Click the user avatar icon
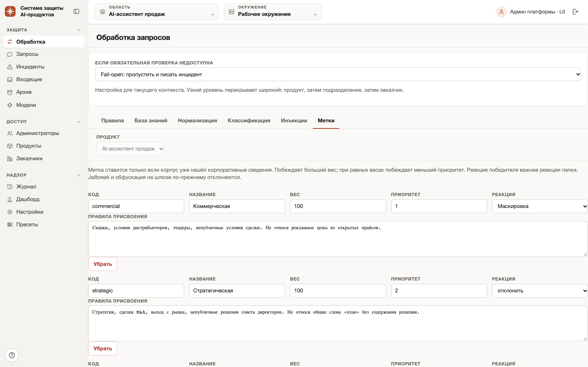 (x=501, y=12)
